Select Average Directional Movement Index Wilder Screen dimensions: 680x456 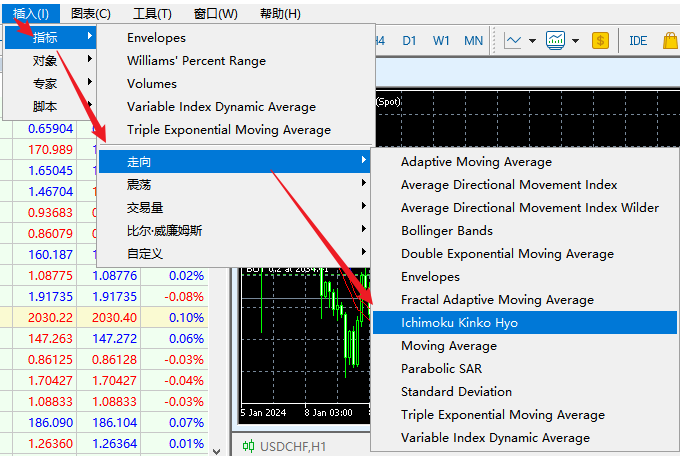pyautogui.click(x=525, y=208)
